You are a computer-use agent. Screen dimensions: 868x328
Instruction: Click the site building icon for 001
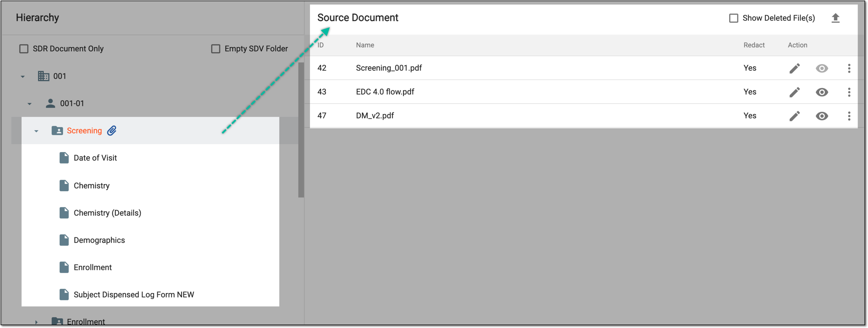click(43, 76)
